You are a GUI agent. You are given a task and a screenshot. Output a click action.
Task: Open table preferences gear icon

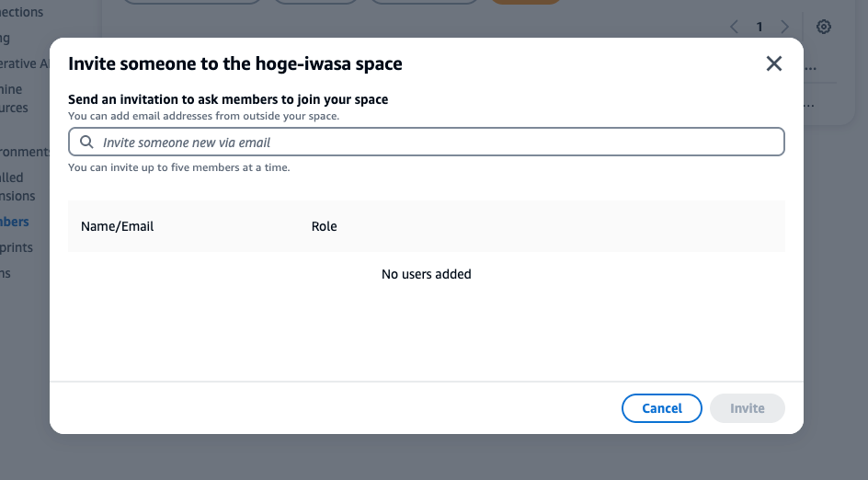click(824, 27)
